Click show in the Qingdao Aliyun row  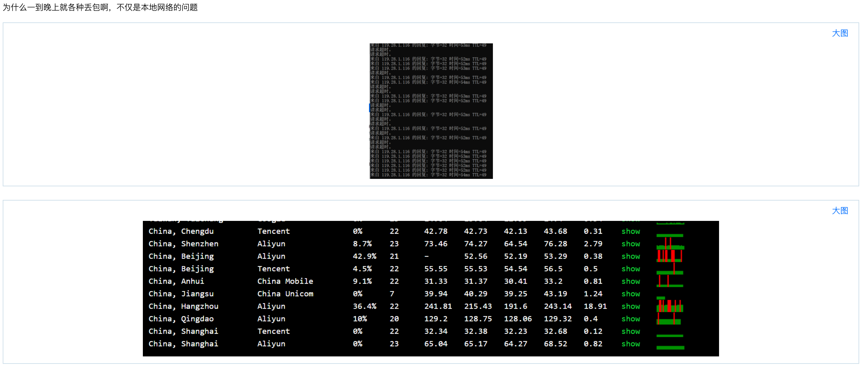[x=631, y=319]
